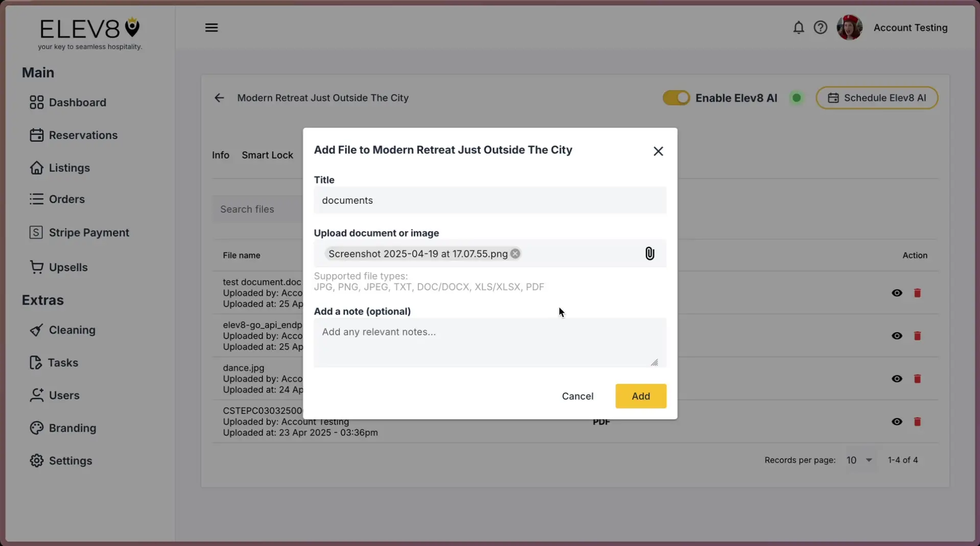Viewport: 980px width, 546px height.
Task: Preview dance.jpg with the eye icon
Action: coord(897,379)
